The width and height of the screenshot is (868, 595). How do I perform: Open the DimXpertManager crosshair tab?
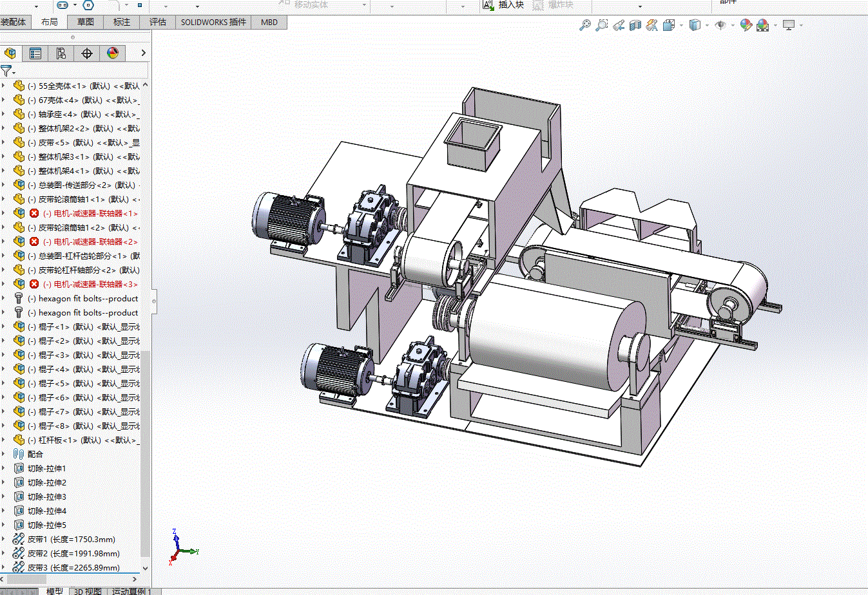coord(87,53)
